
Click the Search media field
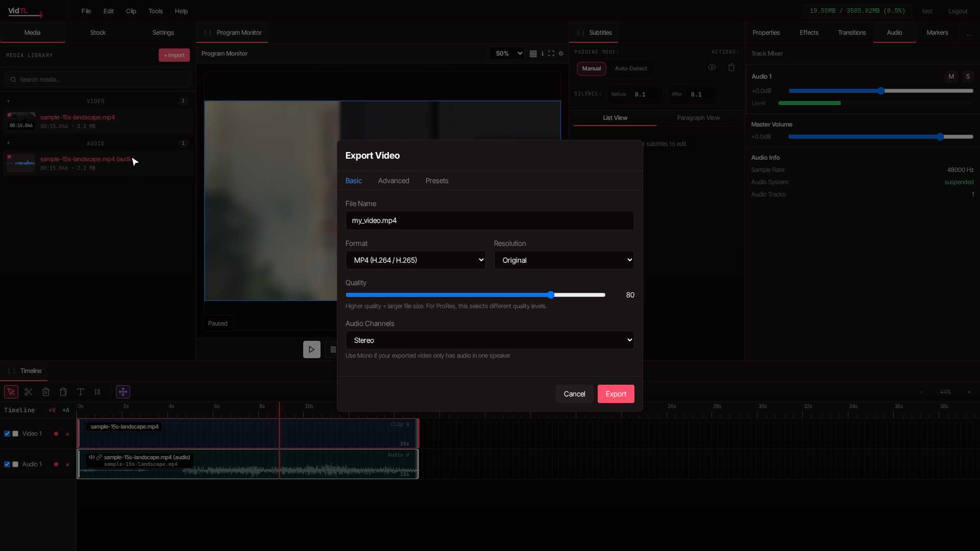[x=98, y=80]
